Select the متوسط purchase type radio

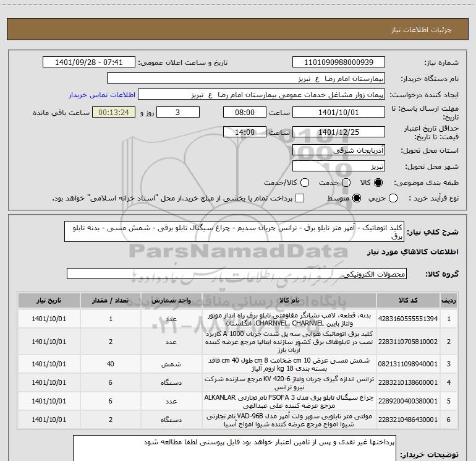click(x=357, y=199)
